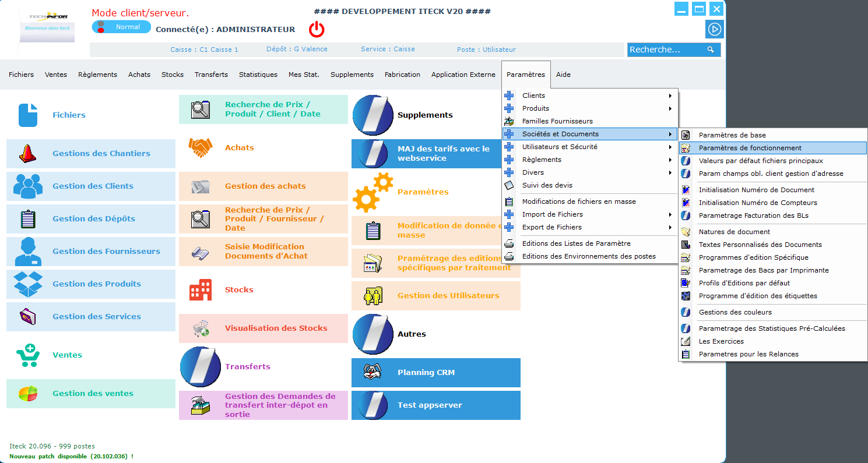Open the Gestion des Clients people icon
Viewport: 868px width, 463px height.
[27, 186]
